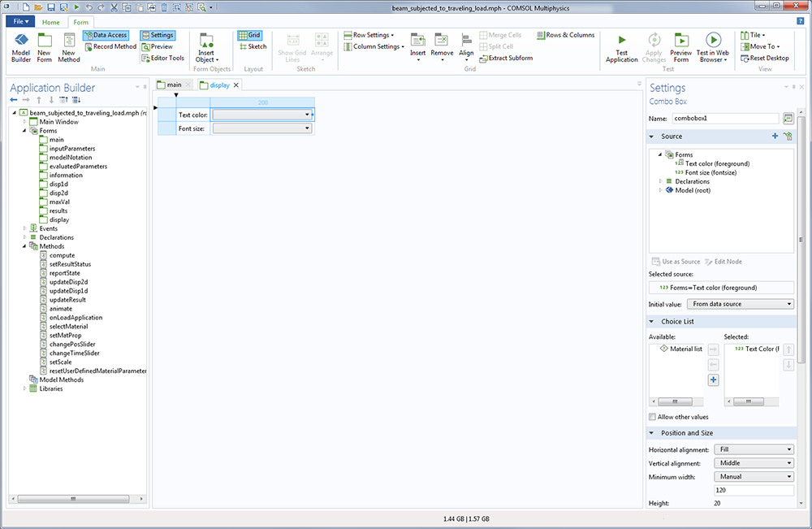The width and height of the screenshot is (812, 529).
Task: Click the Record Method button
Action: (x=109, y=46)
